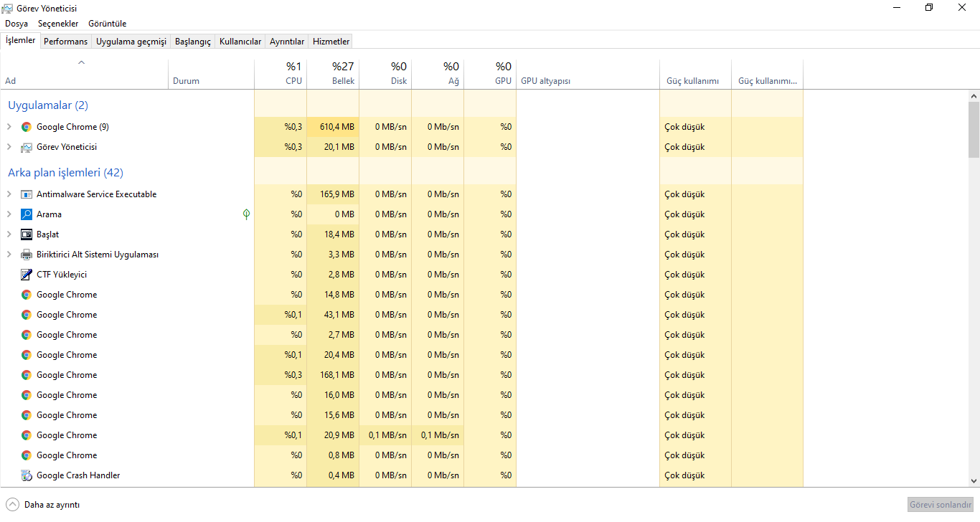Screen dimensions: 980x522
Task: Click the 20,1 MB memory cell
Action: (333, 147)
